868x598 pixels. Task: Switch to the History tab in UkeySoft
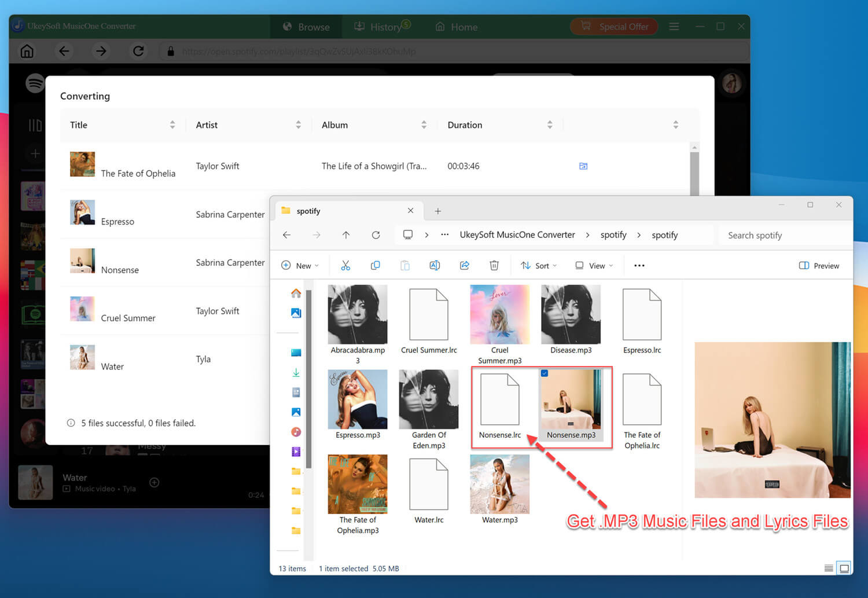tap(382, 27)
